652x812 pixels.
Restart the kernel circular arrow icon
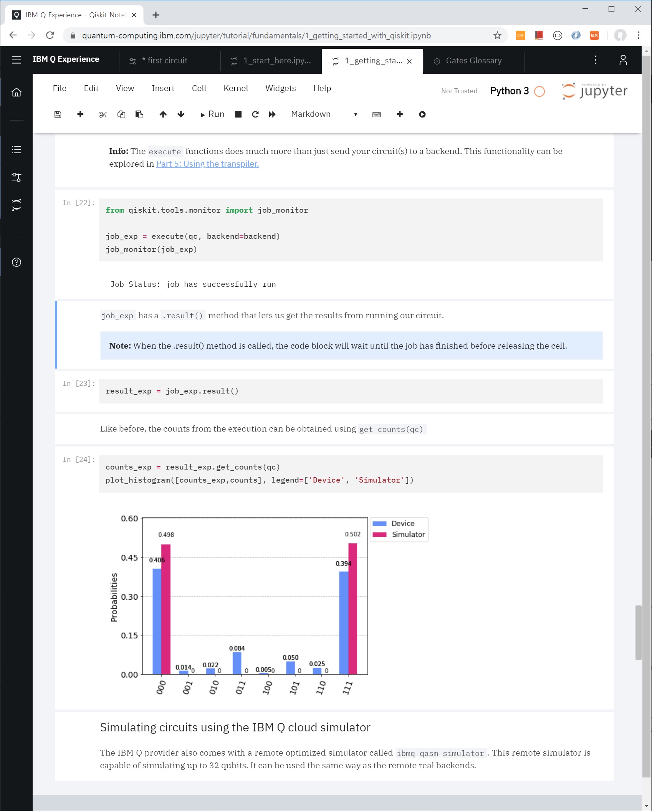coord(255,114)
